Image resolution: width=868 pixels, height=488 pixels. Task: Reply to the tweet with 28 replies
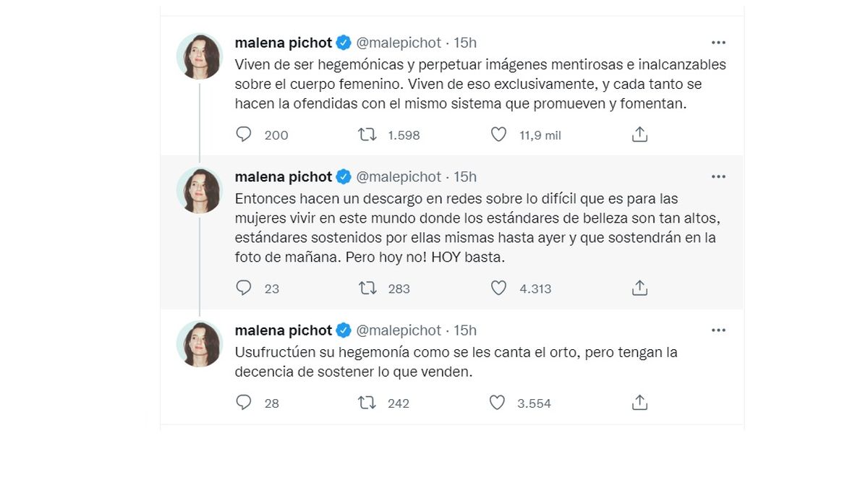[x=244, y=403]
